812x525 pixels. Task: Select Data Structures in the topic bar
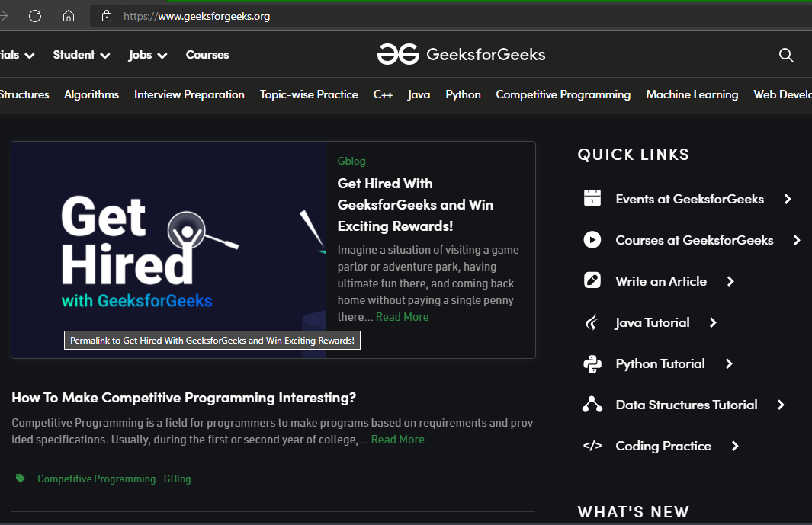pos(24,94)
